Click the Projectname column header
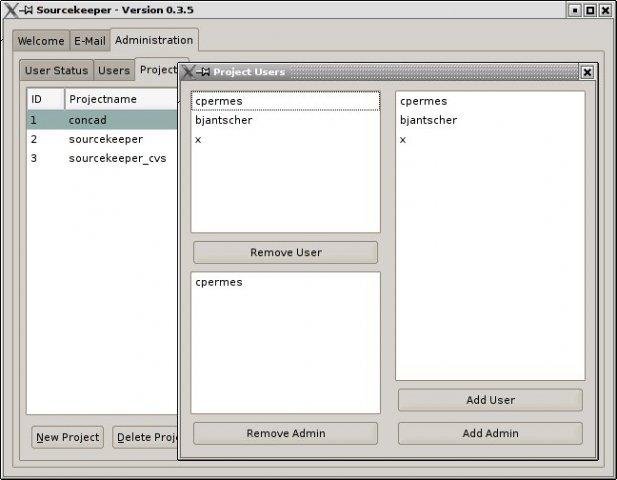617x480 pixels. coord(121,99)
